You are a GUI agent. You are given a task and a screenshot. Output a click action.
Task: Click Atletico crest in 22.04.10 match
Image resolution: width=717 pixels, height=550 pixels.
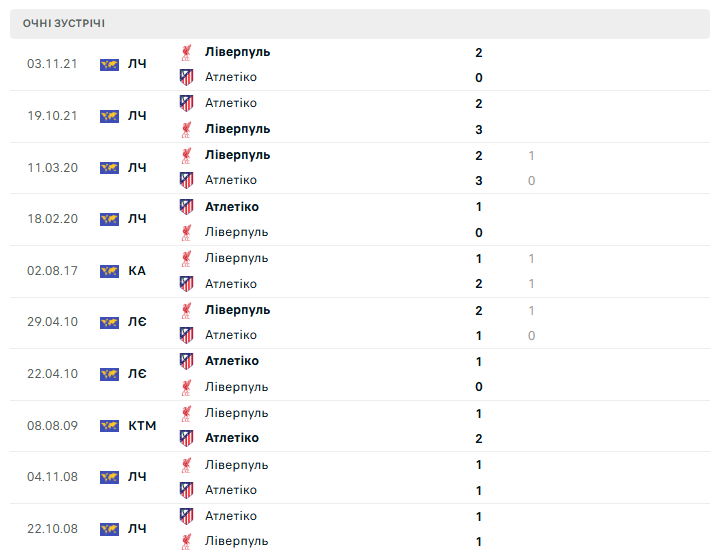186,361
